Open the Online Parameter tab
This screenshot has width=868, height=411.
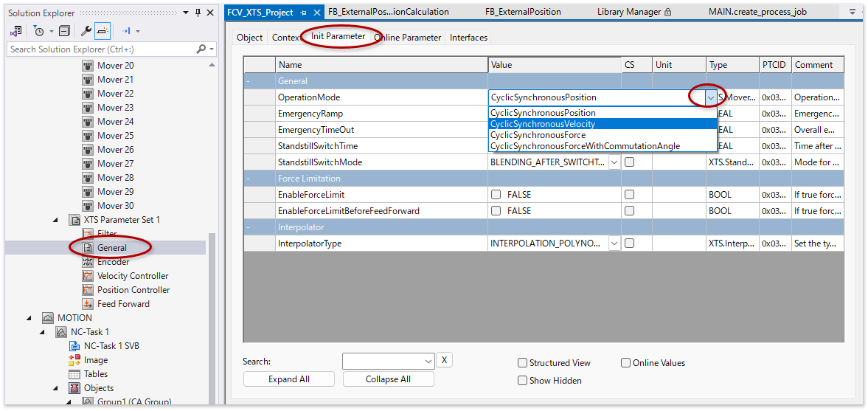pyautogui.click(x=407, y=38)
